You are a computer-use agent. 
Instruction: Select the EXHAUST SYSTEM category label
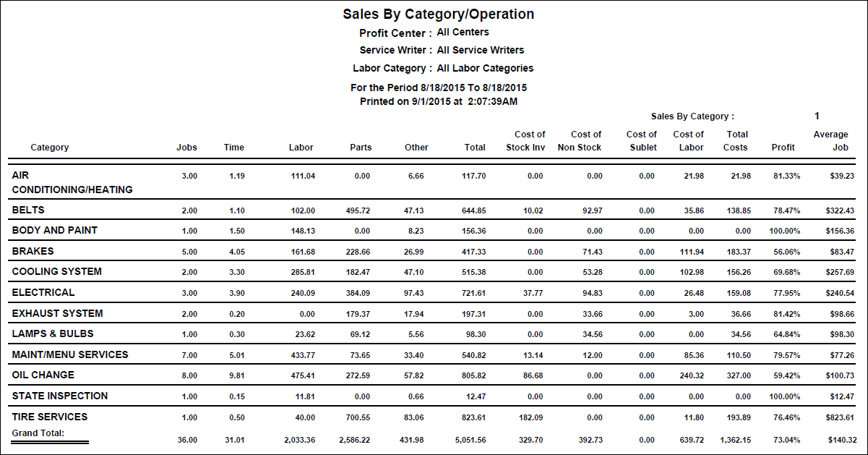58,313
